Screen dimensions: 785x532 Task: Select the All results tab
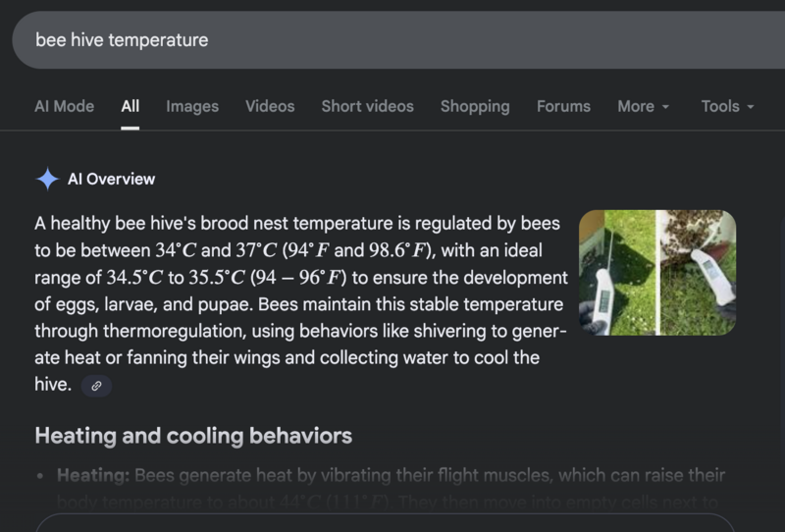click(x=131, y=106)
